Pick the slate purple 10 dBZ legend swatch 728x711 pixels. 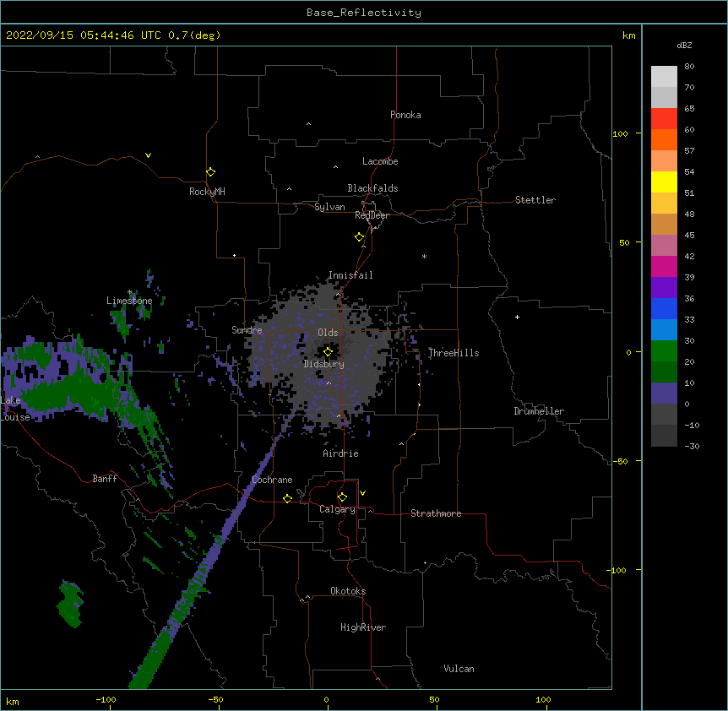click(664, 393)
